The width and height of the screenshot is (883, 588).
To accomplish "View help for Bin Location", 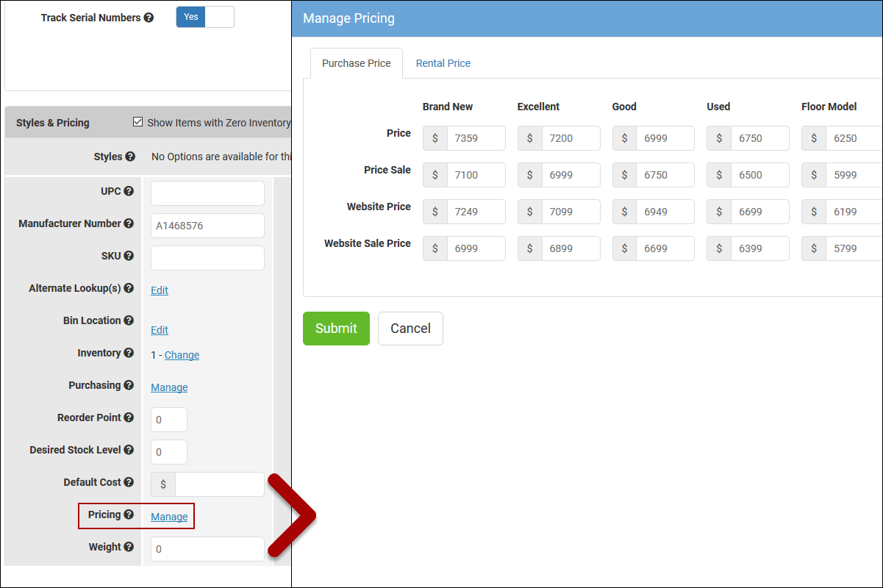I will click(x=129, y=320).
